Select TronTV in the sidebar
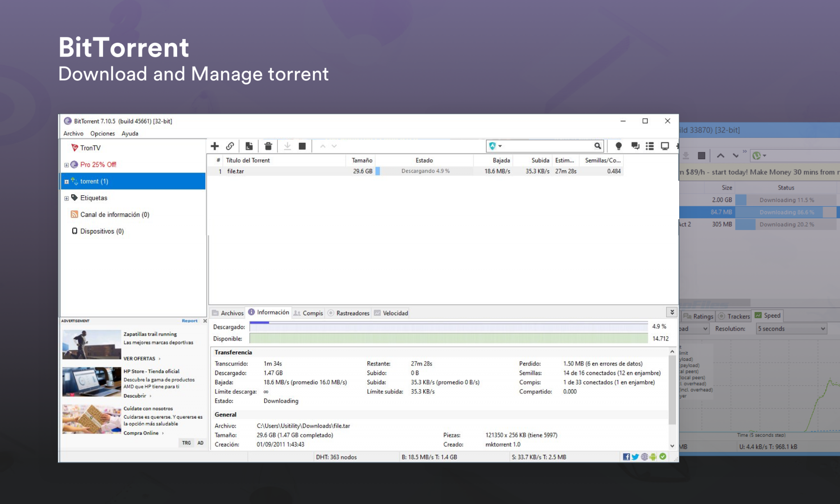Screen dimensions: 840x504 90,148
